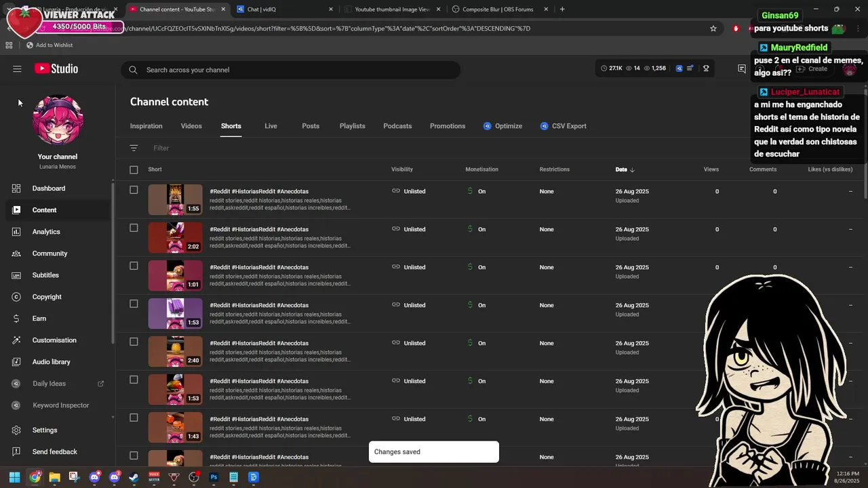The height and width of the screenshot is (488, 868).
Task: Open the vidIQ CSV Export tab
Action: pos(563,126)
